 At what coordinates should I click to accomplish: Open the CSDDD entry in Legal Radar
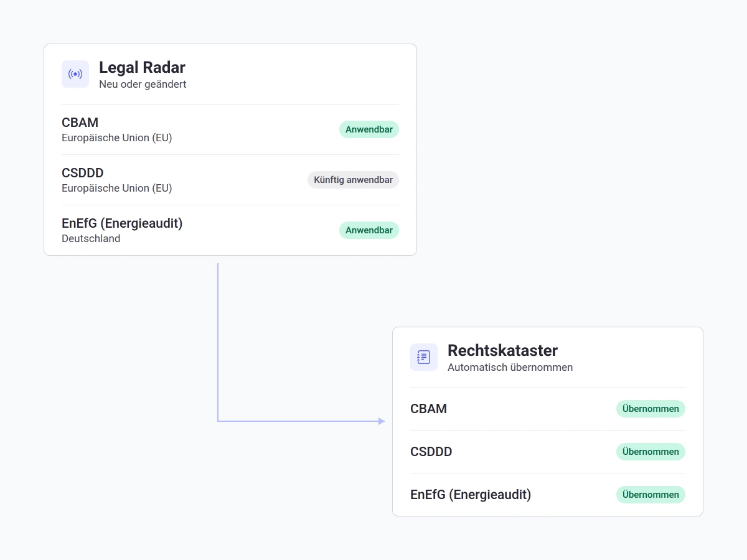pos(230,180)
